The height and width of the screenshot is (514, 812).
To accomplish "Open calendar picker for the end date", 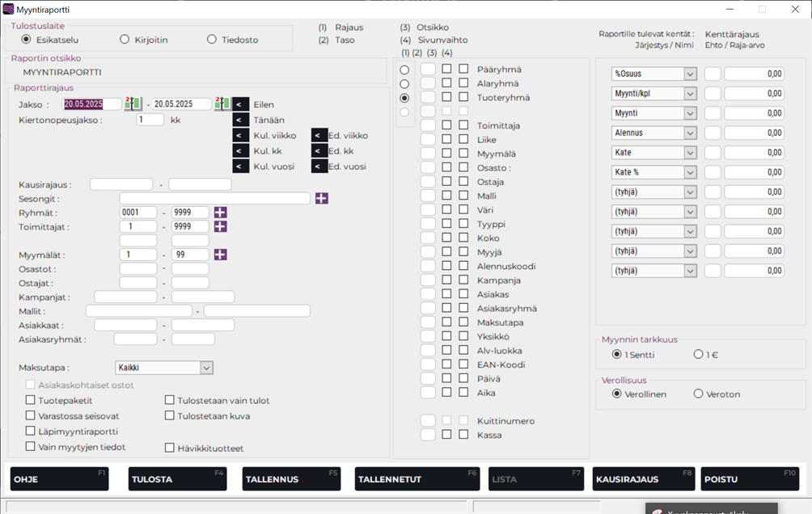I will click(x=222, y=104).
